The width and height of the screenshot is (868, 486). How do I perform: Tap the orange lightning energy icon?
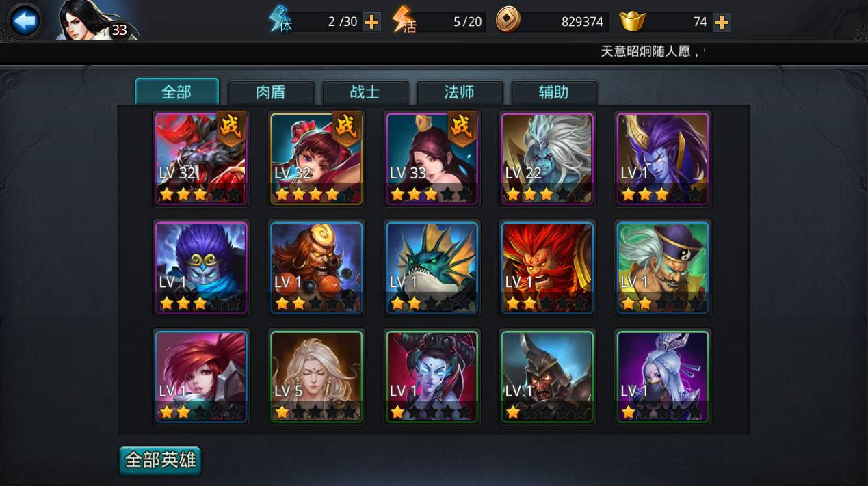(404, 19)
